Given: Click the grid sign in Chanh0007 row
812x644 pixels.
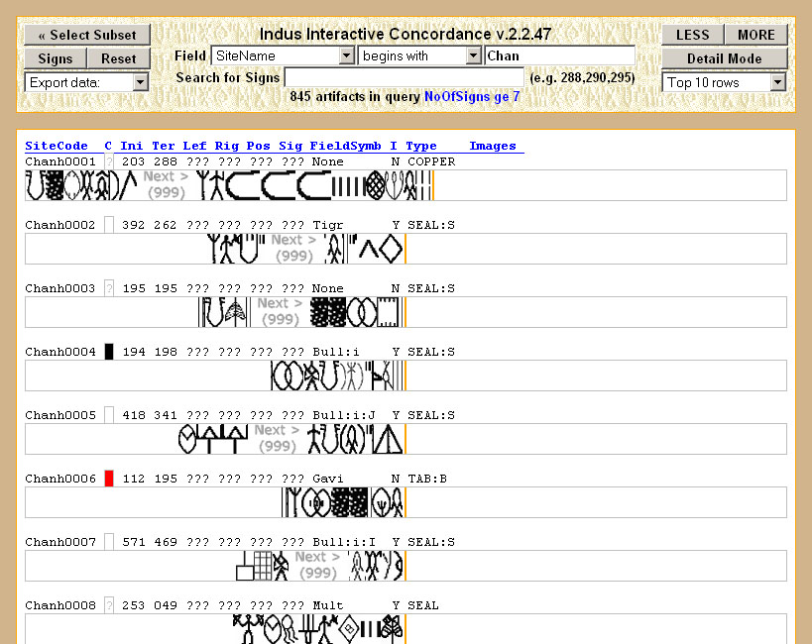Looking at the screenshot, I should tap(263, 566).
